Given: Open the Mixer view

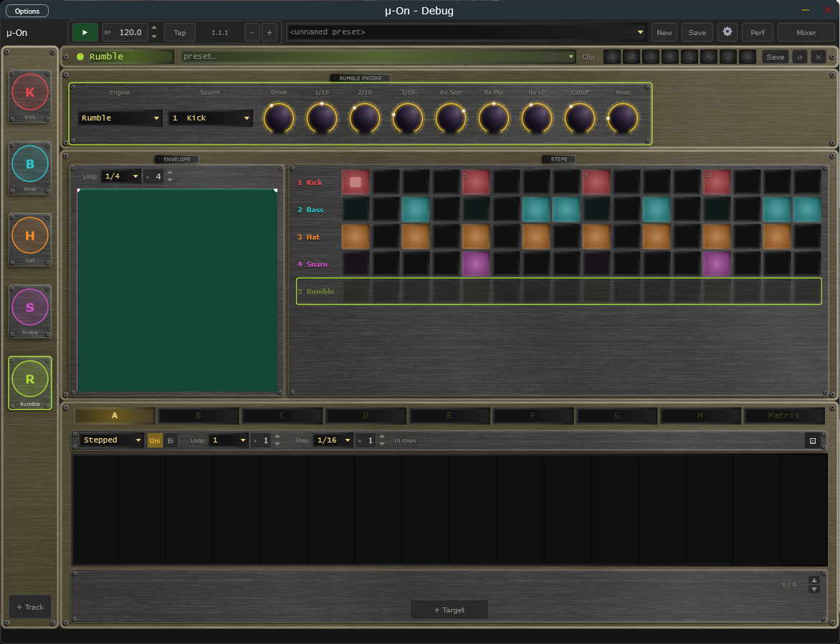Looking at the screenshot, I should 806,32.
